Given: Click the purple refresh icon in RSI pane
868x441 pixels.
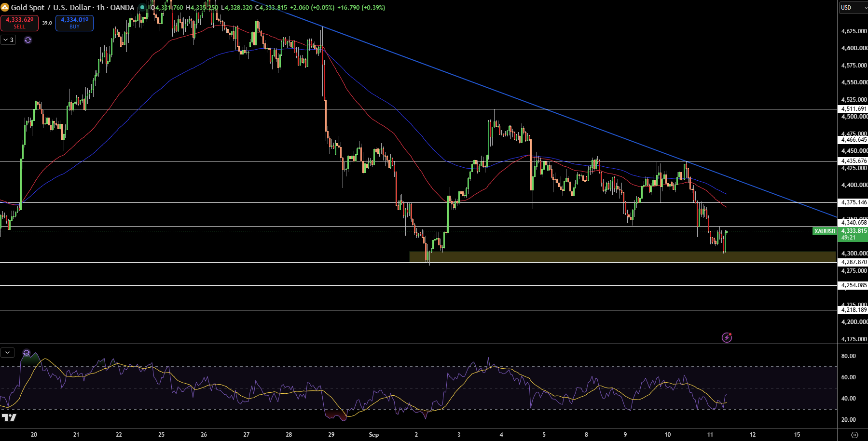Looking at the screenshot, I should [x=27, y=353].
